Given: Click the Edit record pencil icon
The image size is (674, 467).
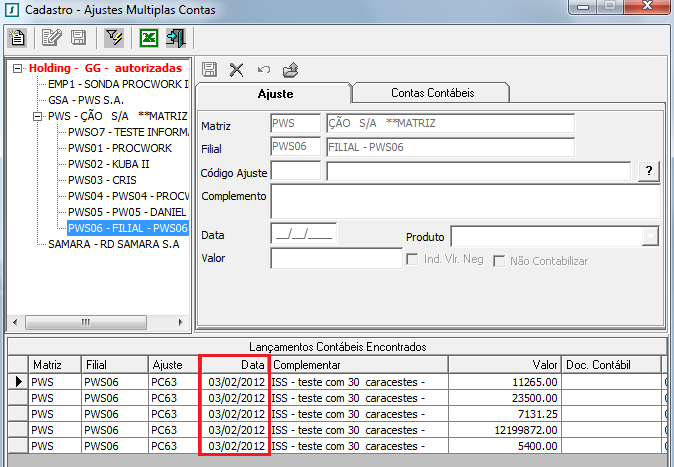Looking at the screenshot, I should (51, 39).
